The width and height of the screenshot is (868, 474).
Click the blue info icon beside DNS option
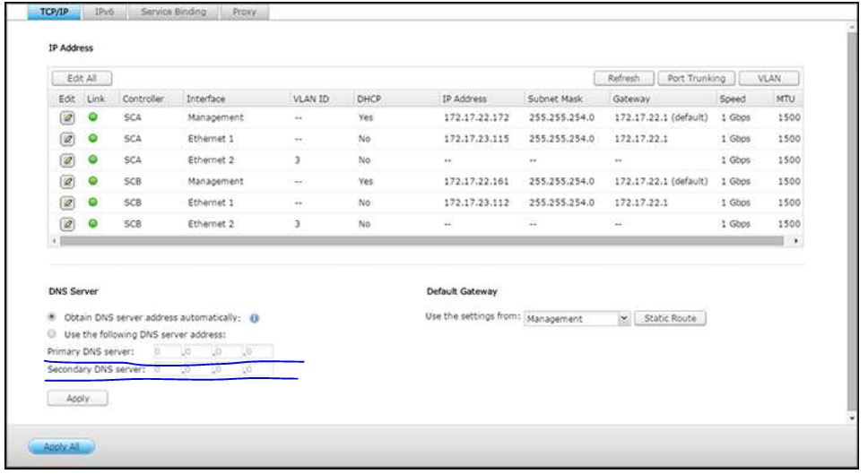[253, 319]
